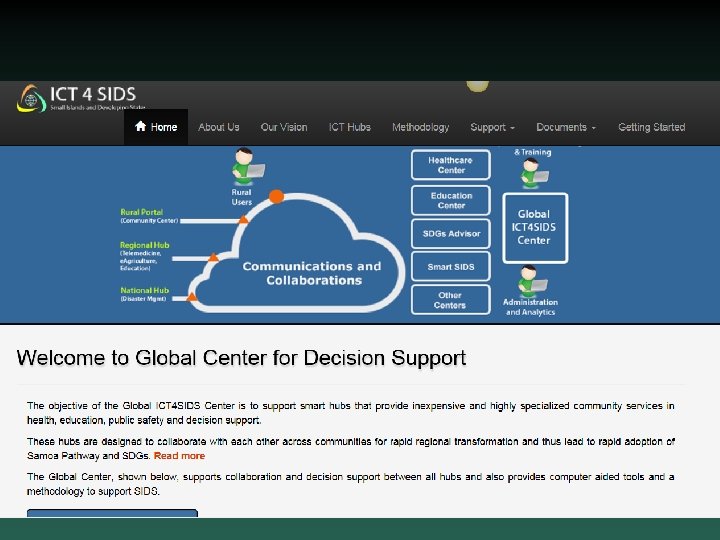The width and height of the screenshot is (720, 540).
Task: Click paragraph starting 'The objective of the Global'
Action: [x=350, y=413]
